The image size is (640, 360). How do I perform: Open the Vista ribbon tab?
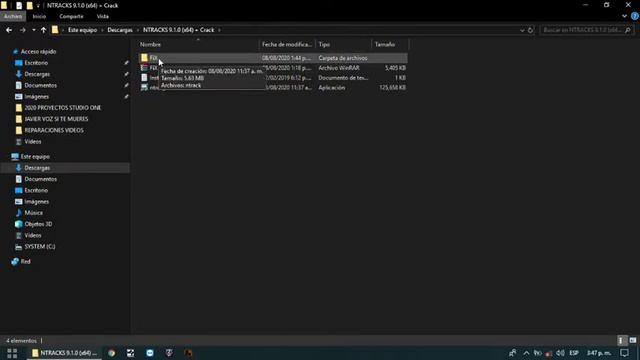(x=102, y=16)
